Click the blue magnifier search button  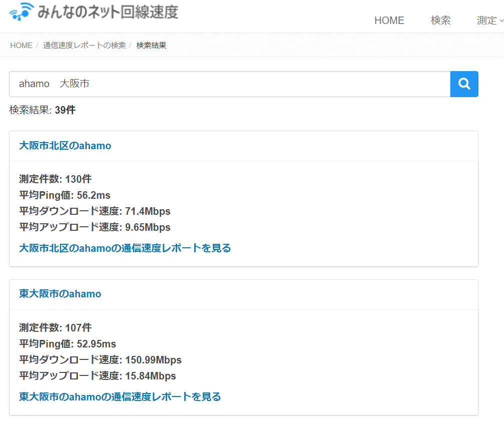[x=464, y=84]
